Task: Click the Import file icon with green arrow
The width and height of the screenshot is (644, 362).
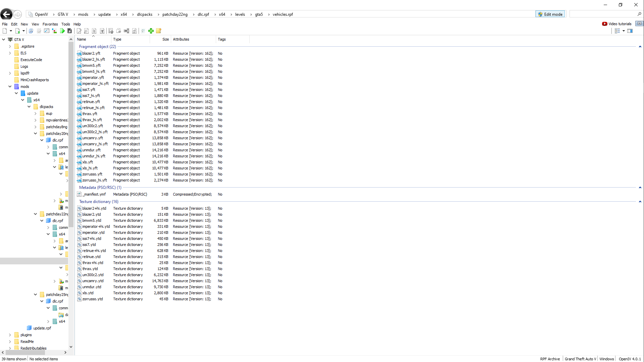Action: [17, 31]
